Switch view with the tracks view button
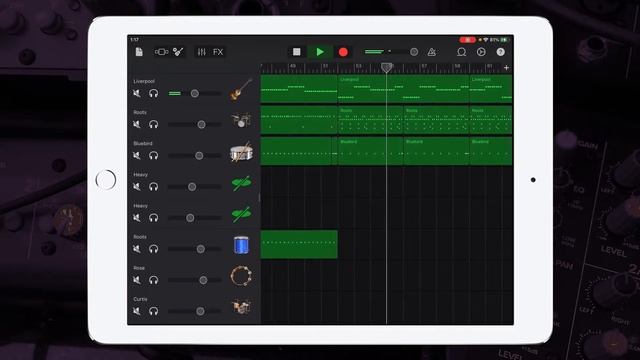 pos(161,52)
